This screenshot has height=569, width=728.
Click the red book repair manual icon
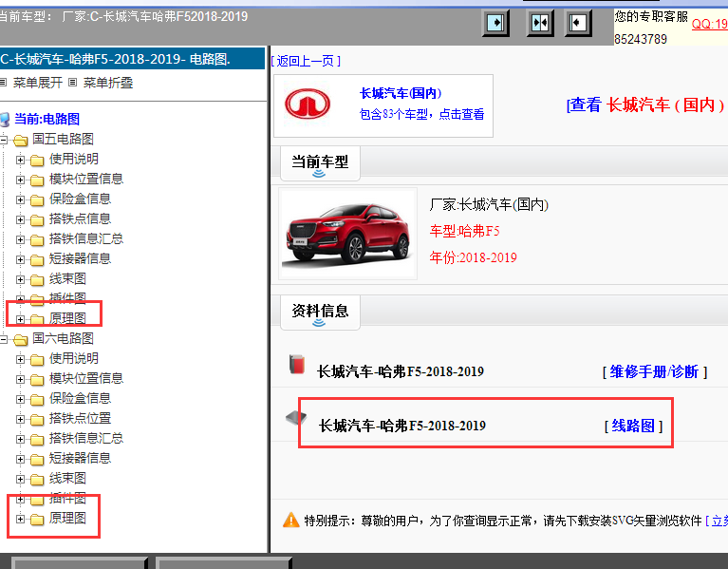[x=297, y=364]
